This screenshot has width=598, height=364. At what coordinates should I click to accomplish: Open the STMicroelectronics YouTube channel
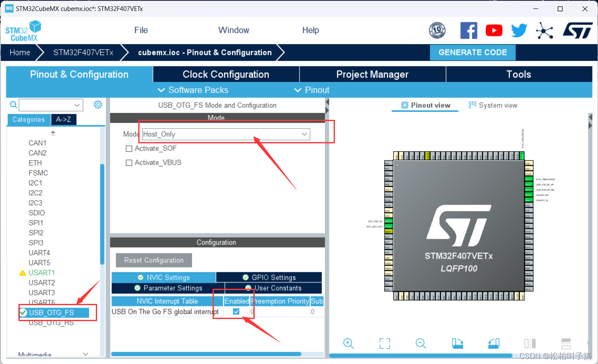click(494, 30)
